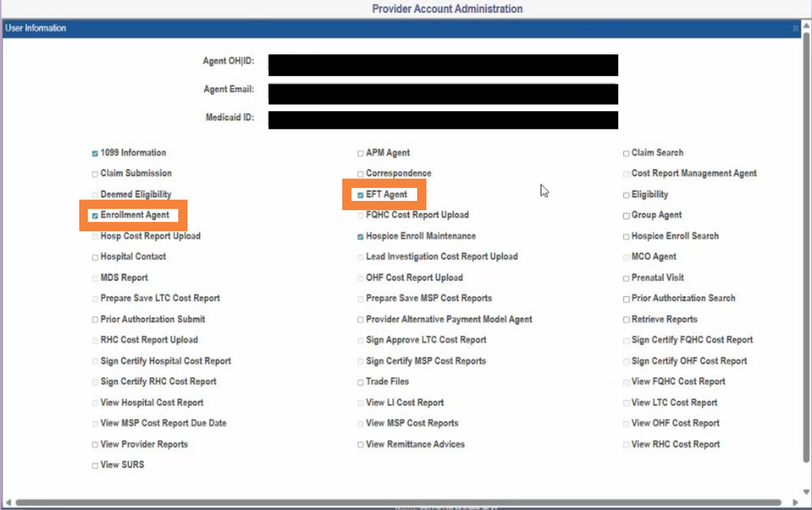Screen dimensions: 812x510
Task: Check Provider Alternative Payment Model Agent
Action: (x=360, y=320)
